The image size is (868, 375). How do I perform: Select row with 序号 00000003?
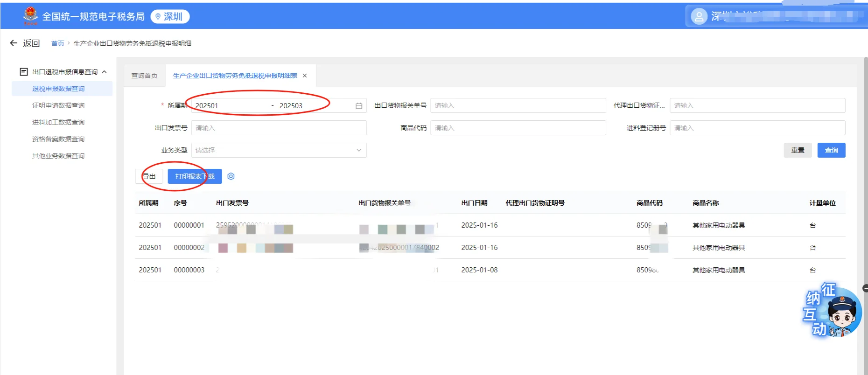click(490, 270)
